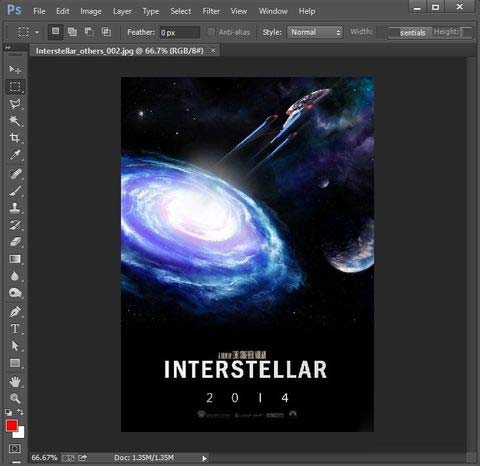Select the Blur tool
Image resolution: width=480 pixels, height=466 pixels.
(x=15, y=276)
